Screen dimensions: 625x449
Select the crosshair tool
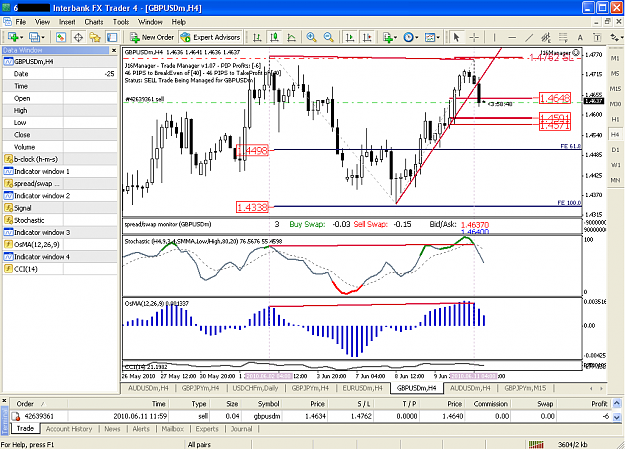point(474,37)
